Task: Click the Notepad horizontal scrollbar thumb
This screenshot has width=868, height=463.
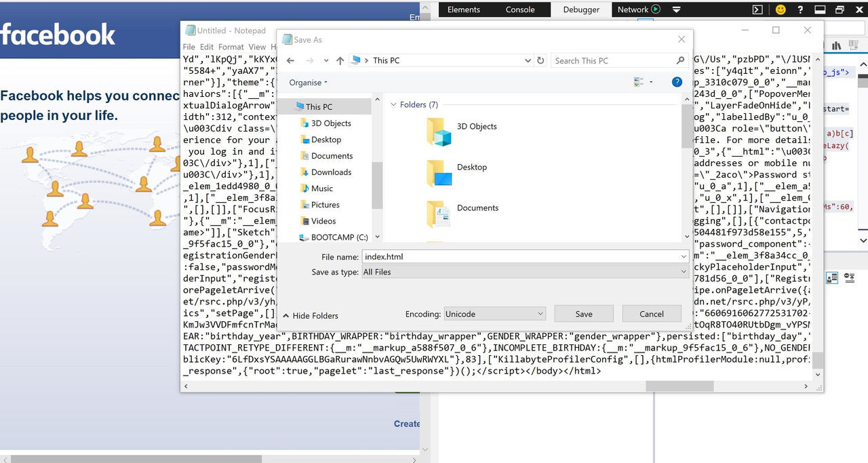Action: pyautogui.click(x=679, y=386)
